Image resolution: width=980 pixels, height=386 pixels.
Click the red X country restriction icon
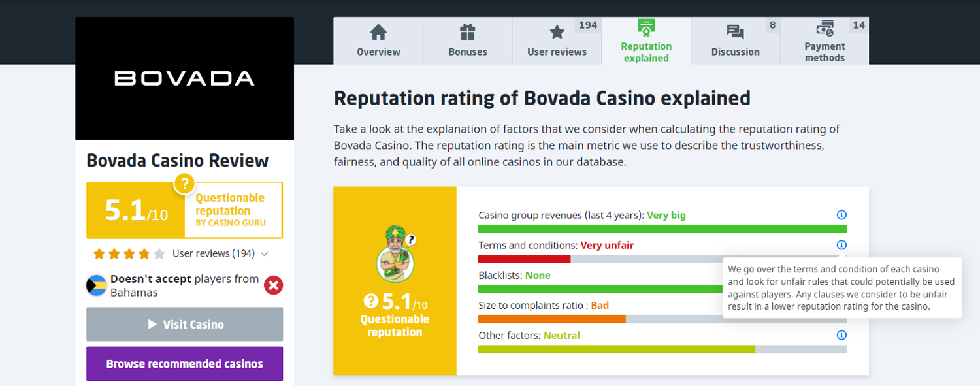273,285
